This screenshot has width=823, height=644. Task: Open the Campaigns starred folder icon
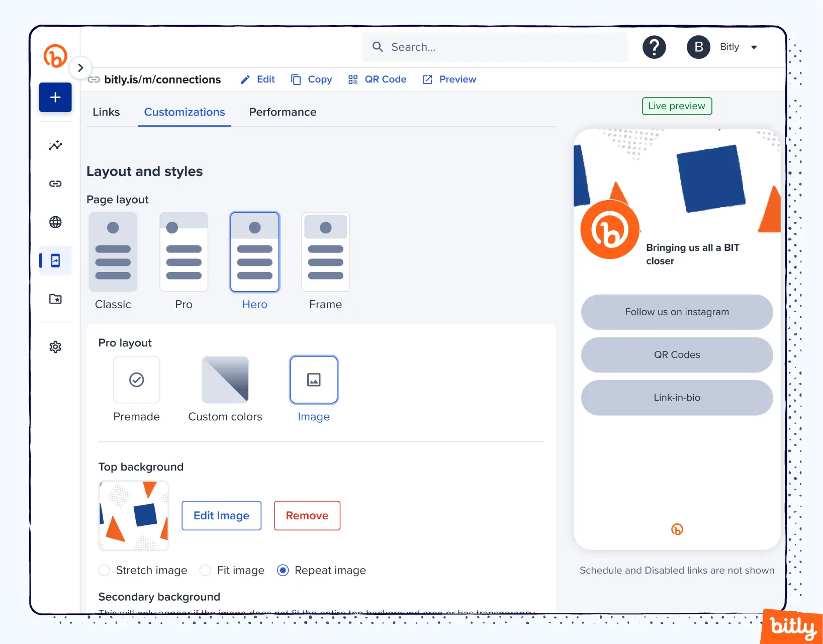pos(55,299)
